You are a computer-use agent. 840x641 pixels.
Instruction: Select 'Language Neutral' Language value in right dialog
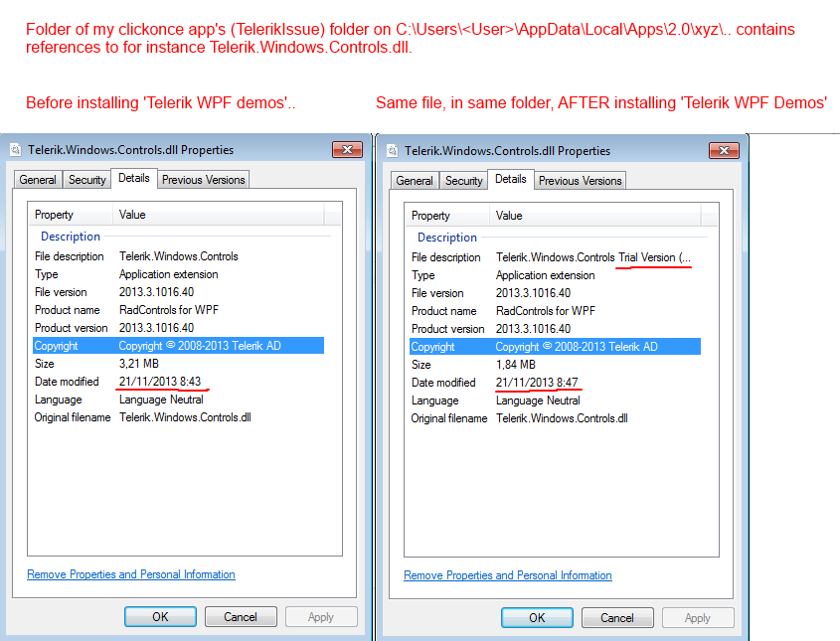(538, 401)
